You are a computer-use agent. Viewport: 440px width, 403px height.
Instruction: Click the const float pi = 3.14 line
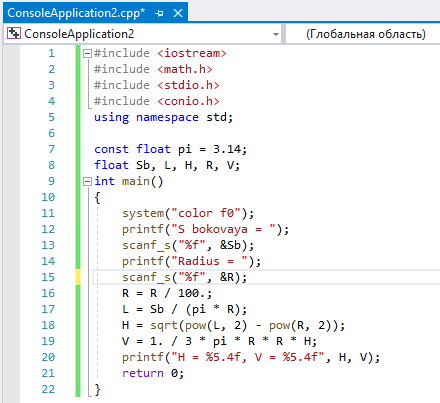click(x=170, y=149)
